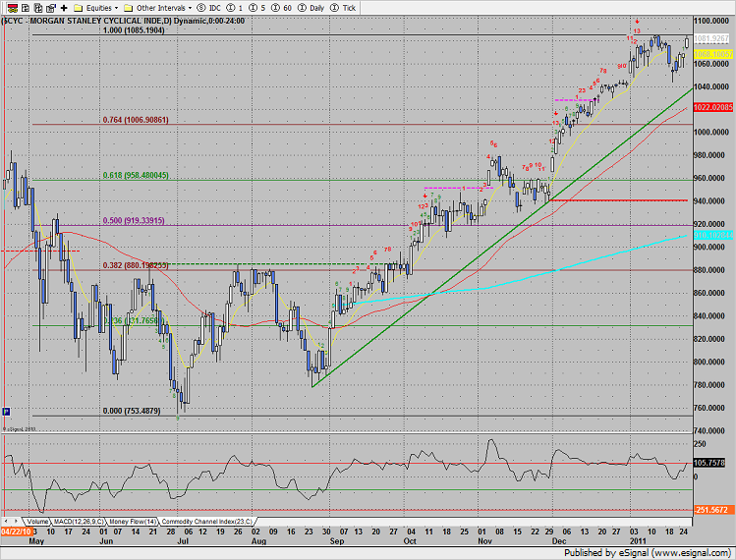Click the 2011 year label on the time axis
Screen dimensions: 736x560
coord(638,540)
